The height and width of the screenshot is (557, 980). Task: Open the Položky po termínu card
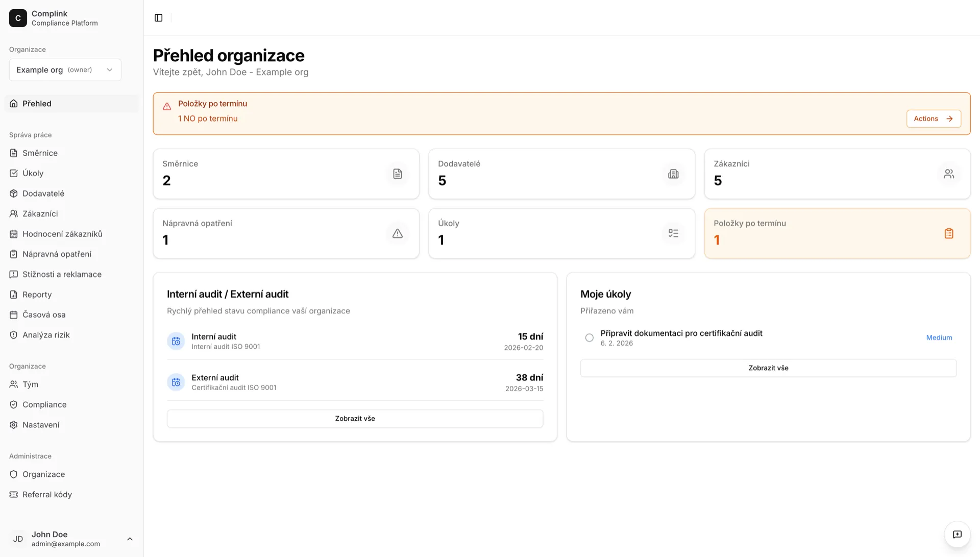point(837,233)
